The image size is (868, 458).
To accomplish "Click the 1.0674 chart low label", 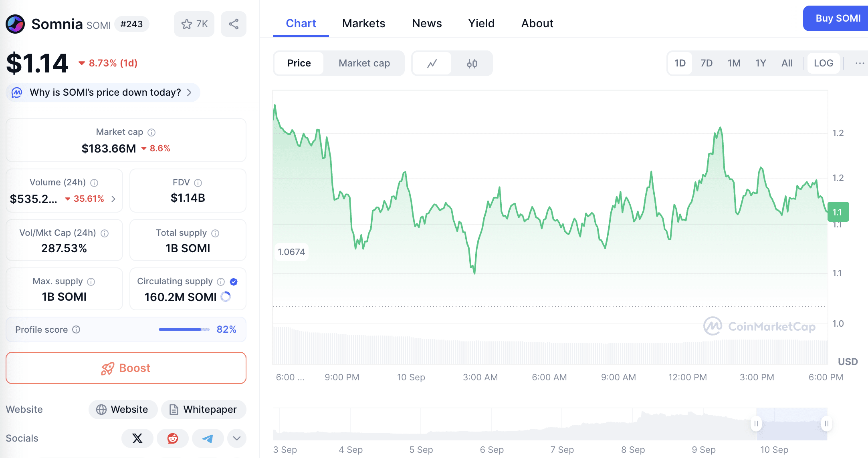I will click(291, 252).
